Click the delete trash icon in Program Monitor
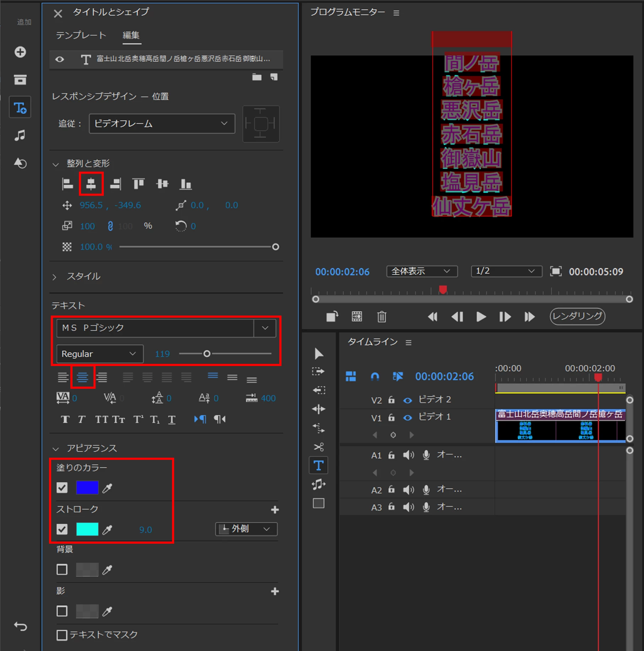This screenshot has width=644, height=651. (381, 316)
